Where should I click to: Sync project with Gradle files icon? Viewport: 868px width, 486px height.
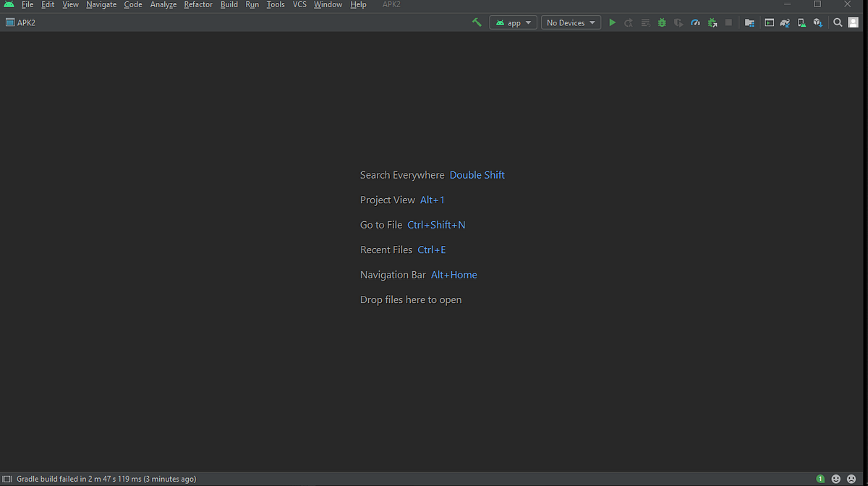point(784,22)
